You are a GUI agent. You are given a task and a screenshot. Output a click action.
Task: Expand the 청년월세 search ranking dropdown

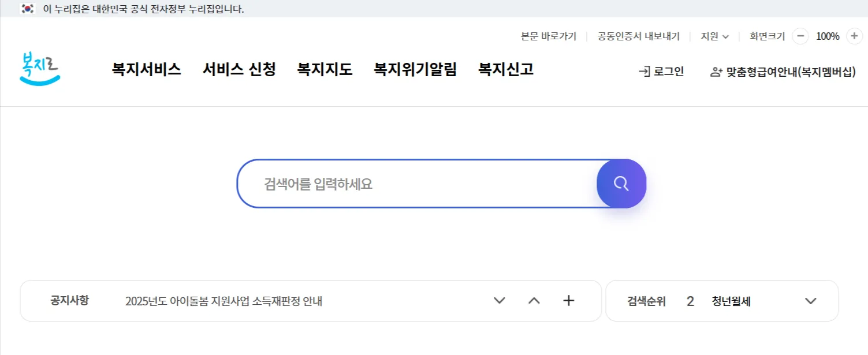pyautogui.click(x=811, y=300)
